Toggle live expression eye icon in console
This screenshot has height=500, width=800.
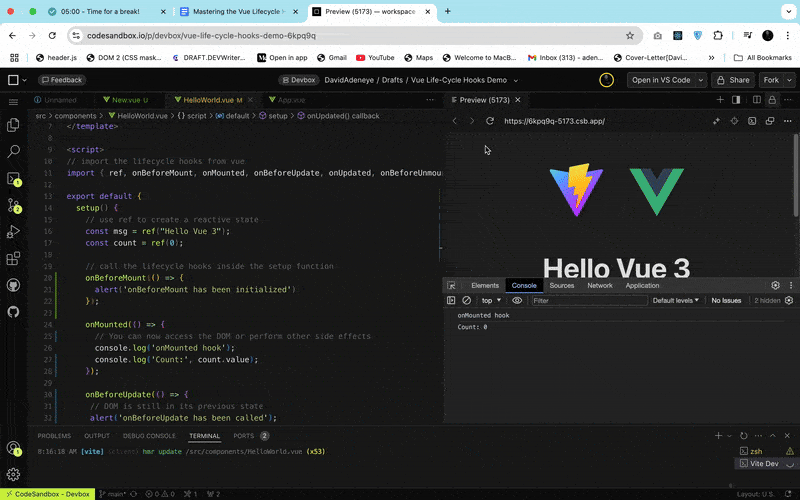click(517, 301)
